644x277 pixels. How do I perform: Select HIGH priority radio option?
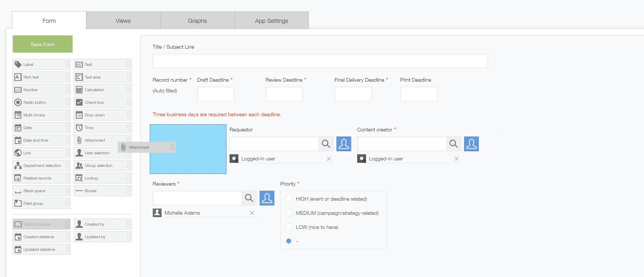(x=289, y=199)
